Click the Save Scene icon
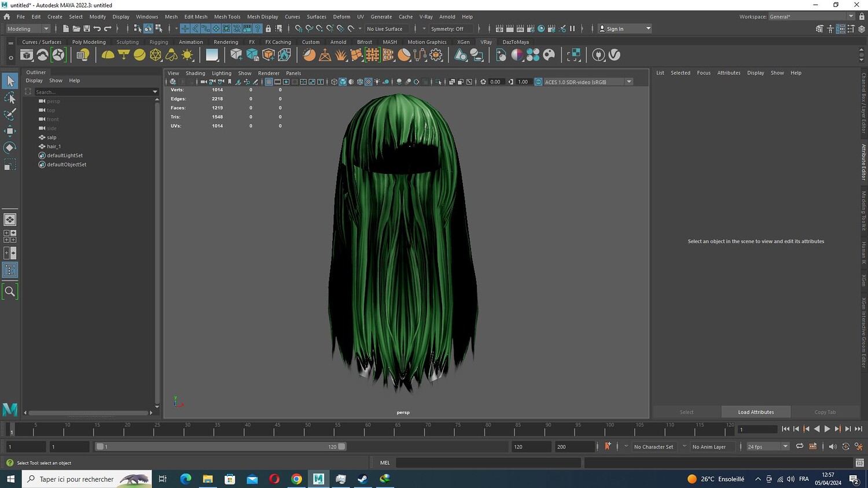The width and height of the screenshot is (868, 488). pyautogui.click(x=87, y=28)
